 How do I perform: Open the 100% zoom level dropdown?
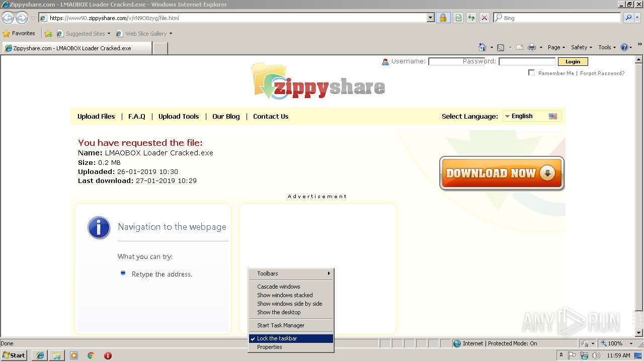pyautogui.click(x=631, y=343)
